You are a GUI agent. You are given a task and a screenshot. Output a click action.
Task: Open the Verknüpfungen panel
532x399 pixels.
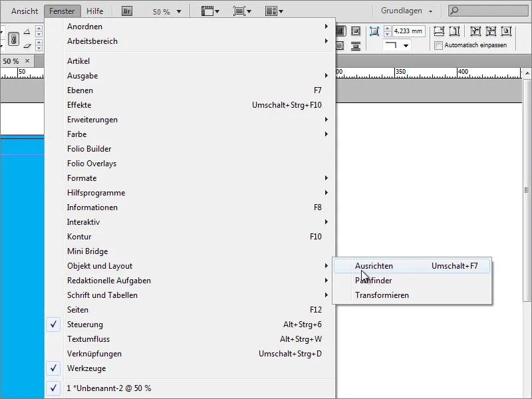tap(191, 354)
